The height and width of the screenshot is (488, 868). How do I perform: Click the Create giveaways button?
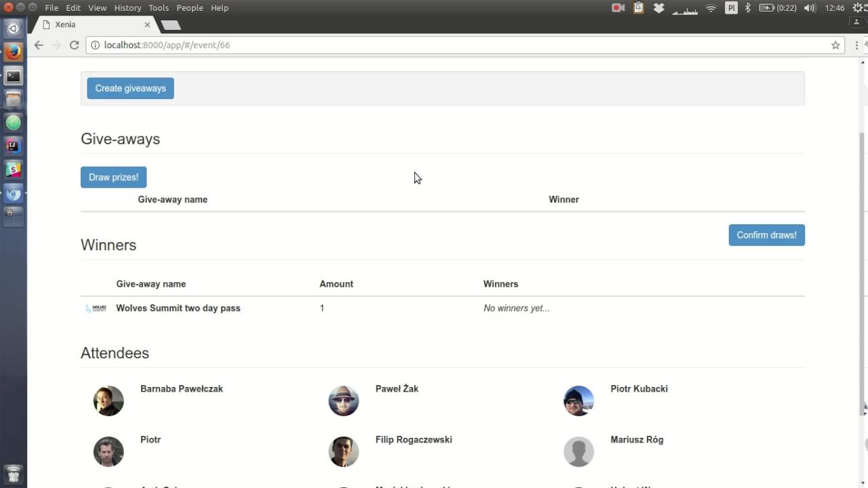[130, 88]
